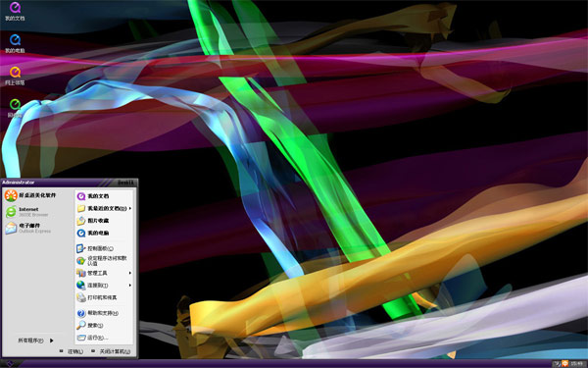The image size is (588, 368).
Task: Open 电子邮件 Outlook Express
Action: coord(28,228)
